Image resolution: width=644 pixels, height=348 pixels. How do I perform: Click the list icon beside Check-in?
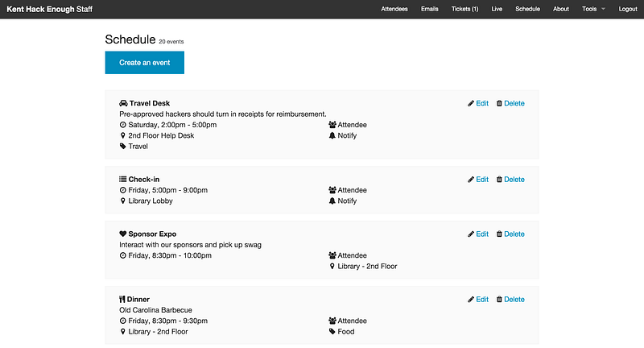pos(122,180)
